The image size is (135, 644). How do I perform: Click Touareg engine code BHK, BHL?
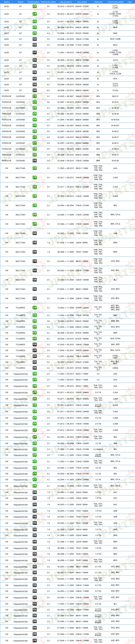115,321
